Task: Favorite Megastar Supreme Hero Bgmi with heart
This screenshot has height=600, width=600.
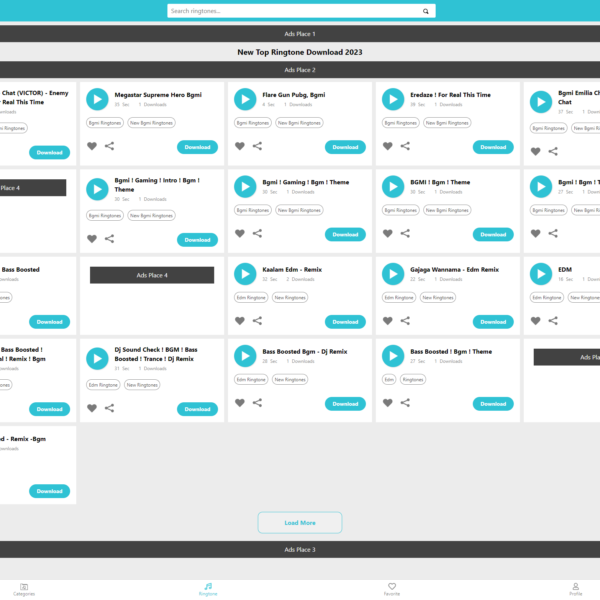Action: [x=92, y=146]
